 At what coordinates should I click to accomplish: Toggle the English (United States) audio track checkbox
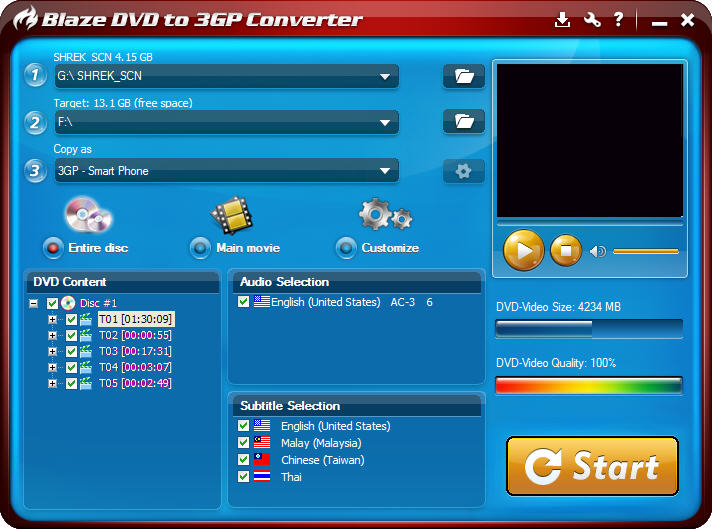tap(244, 302)
